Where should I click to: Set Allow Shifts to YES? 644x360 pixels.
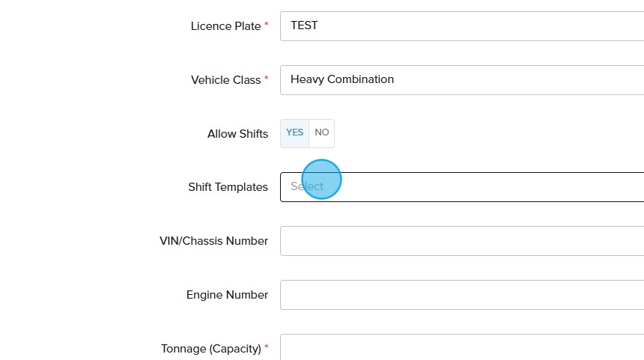point(295,133)
